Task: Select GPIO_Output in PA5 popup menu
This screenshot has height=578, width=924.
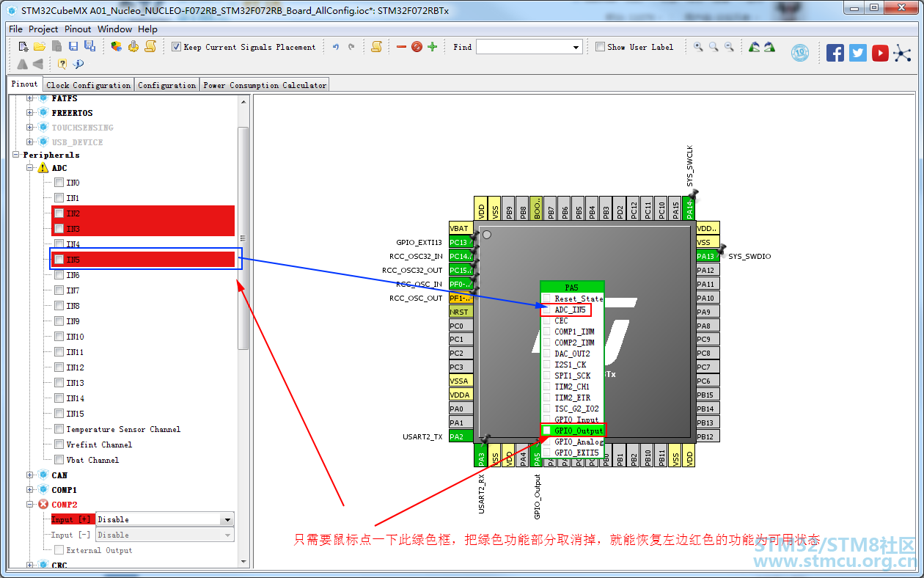Action: tap(573, 431)
